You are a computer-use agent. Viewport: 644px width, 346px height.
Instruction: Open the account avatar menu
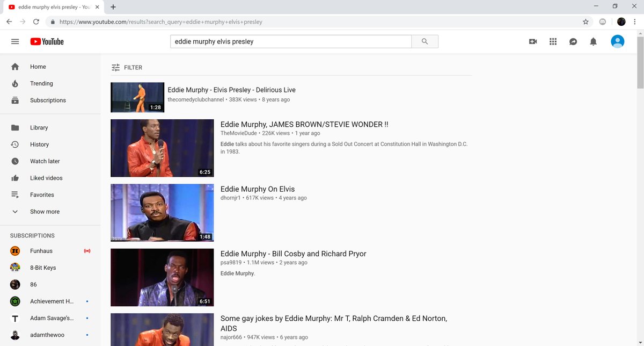click(x=618, y=41)
